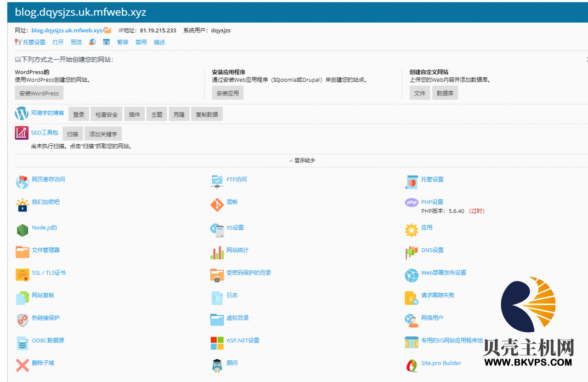Open the 网站统计 bar chart icon
Screen dimensions: 588x382
pos(217,252)
